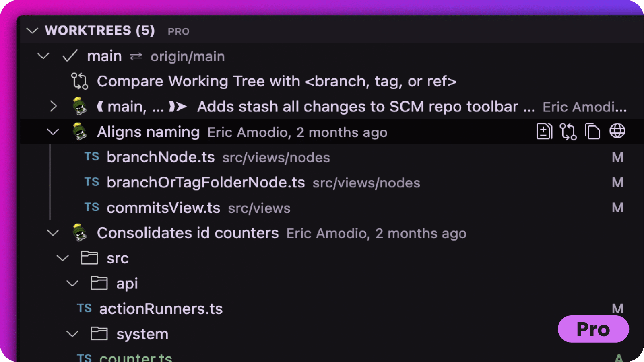Click the compare icon beside Compare Working Tree
644x362 pixels.
(x=80, y=81)
